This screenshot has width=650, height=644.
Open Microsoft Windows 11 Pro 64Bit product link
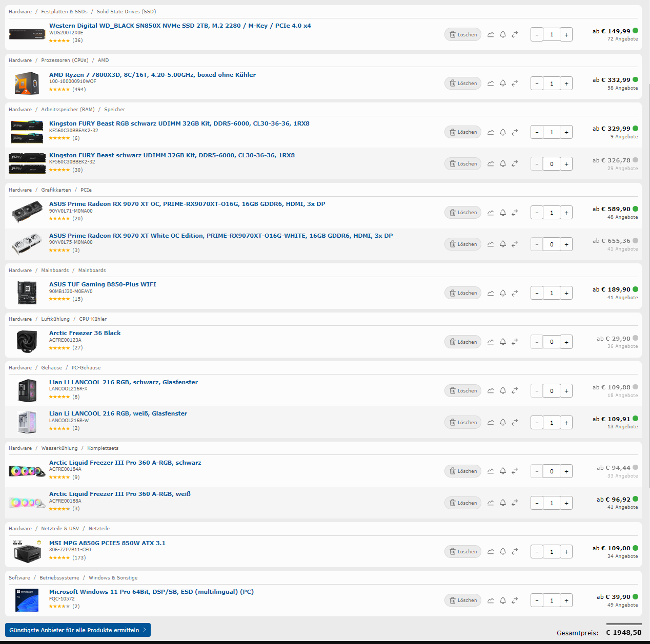click(x=151, y=592)
